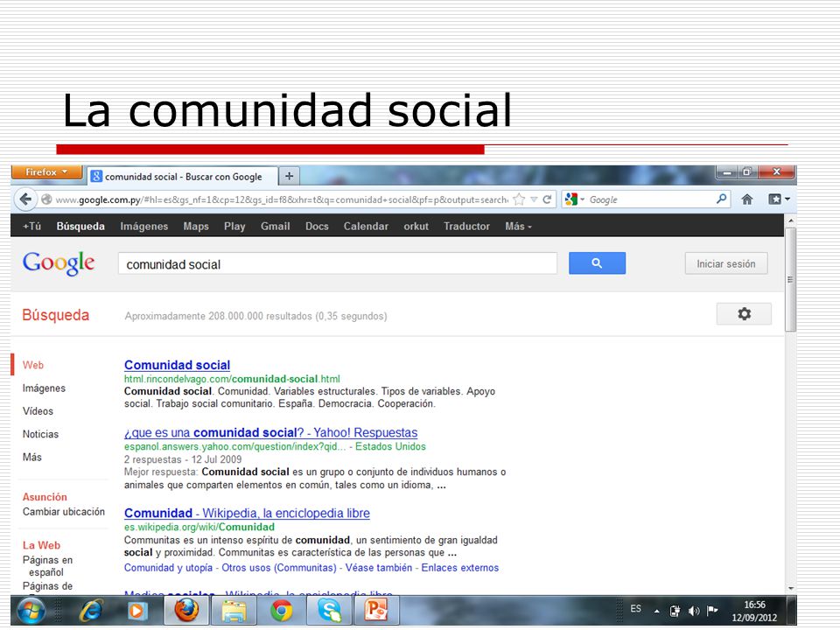Click the Iniciar sesión button
This screenshot has height=630, width=840.
click(x=726, y=263)
